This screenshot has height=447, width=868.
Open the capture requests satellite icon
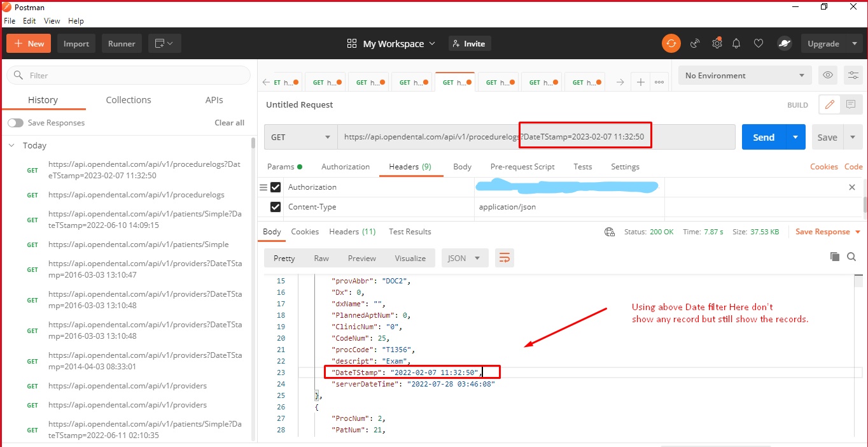point(695,43)
